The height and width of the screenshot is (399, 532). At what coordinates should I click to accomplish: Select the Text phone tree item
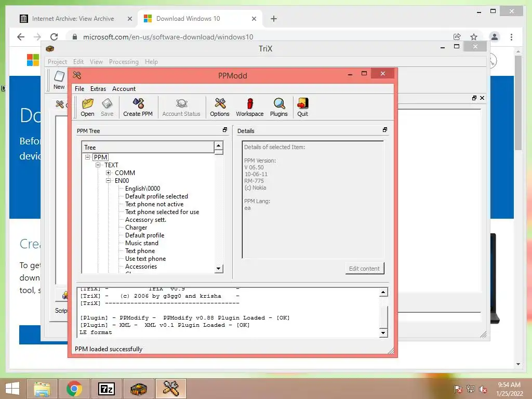140,251
